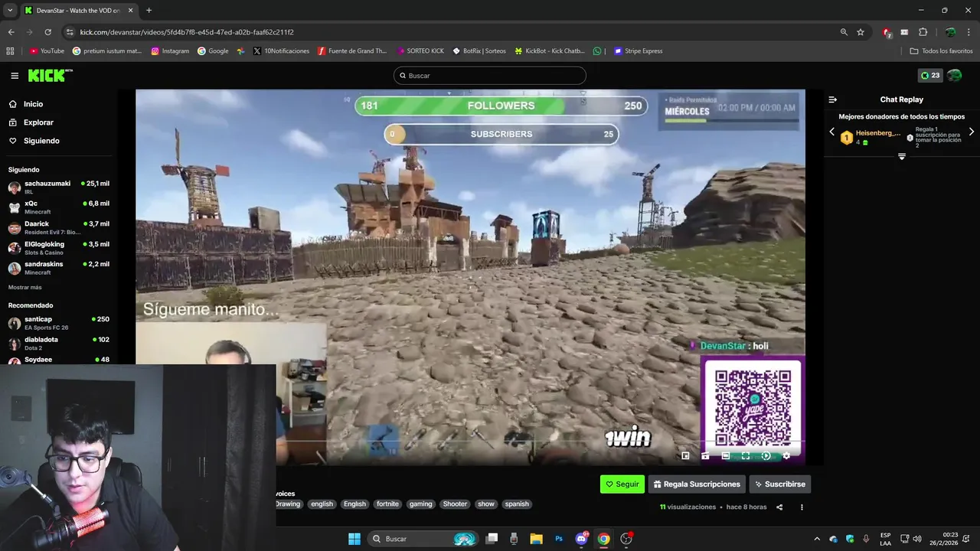Select the English capitalized tag
The height and width of the screenshot is (551, 980).
pos(354,504)
